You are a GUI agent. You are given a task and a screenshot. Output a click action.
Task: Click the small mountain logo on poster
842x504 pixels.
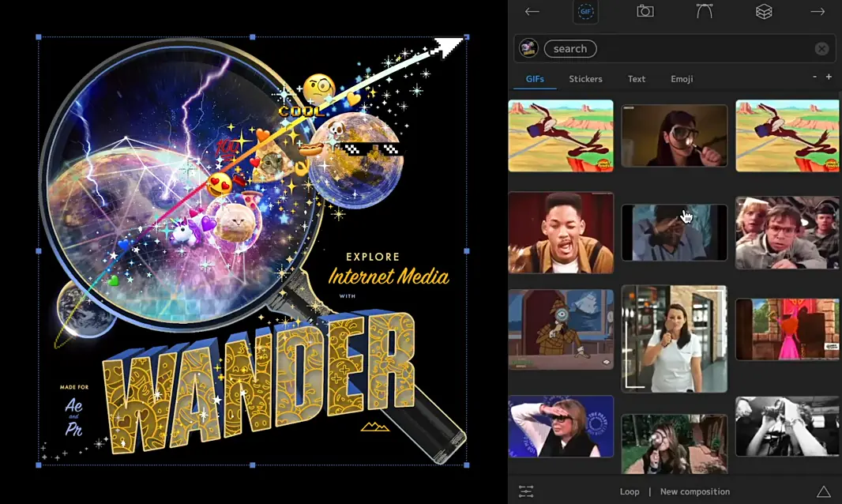point(375,427)
